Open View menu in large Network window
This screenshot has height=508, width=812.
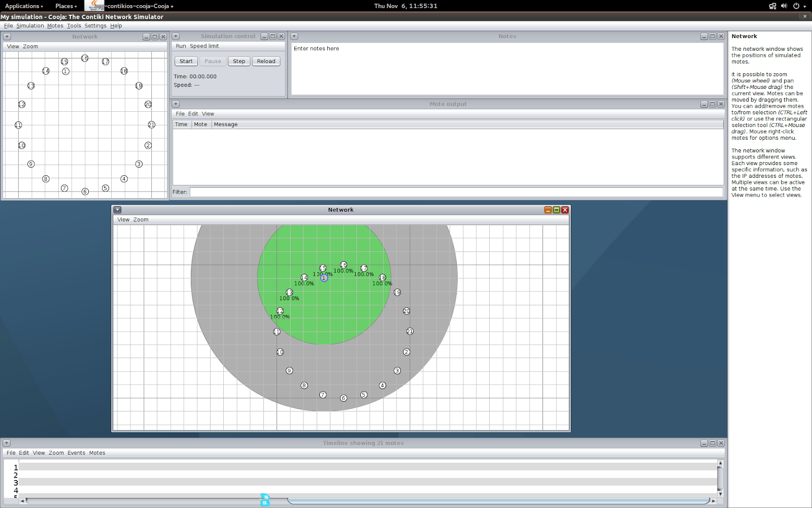coord(123,220)
